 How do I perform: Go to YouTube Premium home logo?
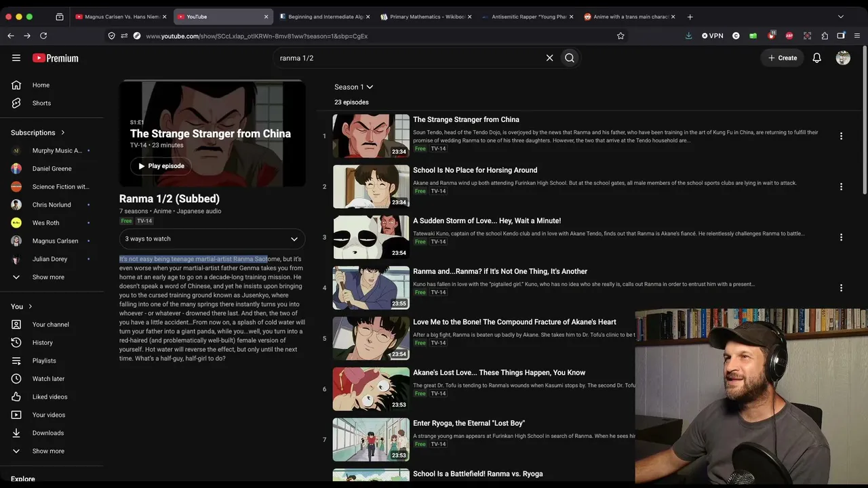(56, 58)
